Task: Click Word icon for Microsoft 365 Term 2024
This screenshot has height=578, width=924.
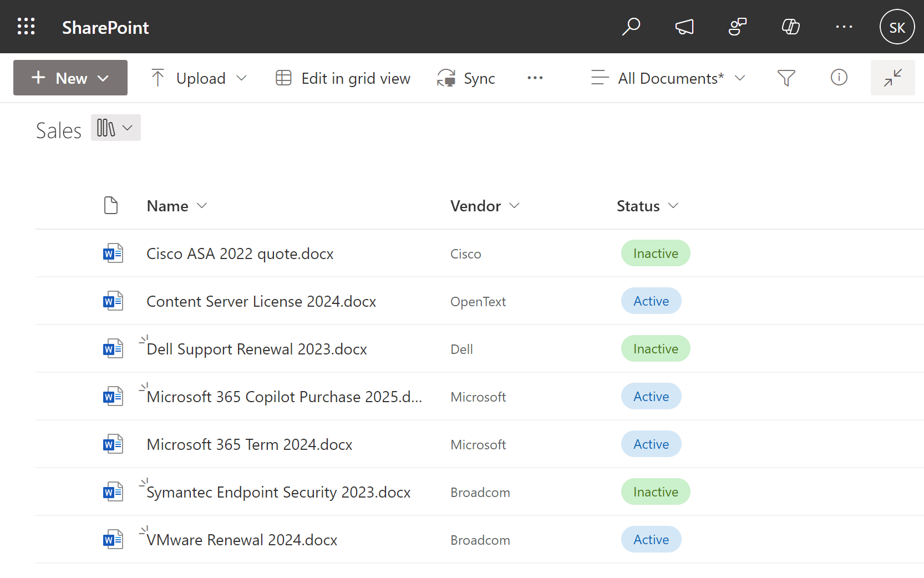Action: [x=113, y=444]
